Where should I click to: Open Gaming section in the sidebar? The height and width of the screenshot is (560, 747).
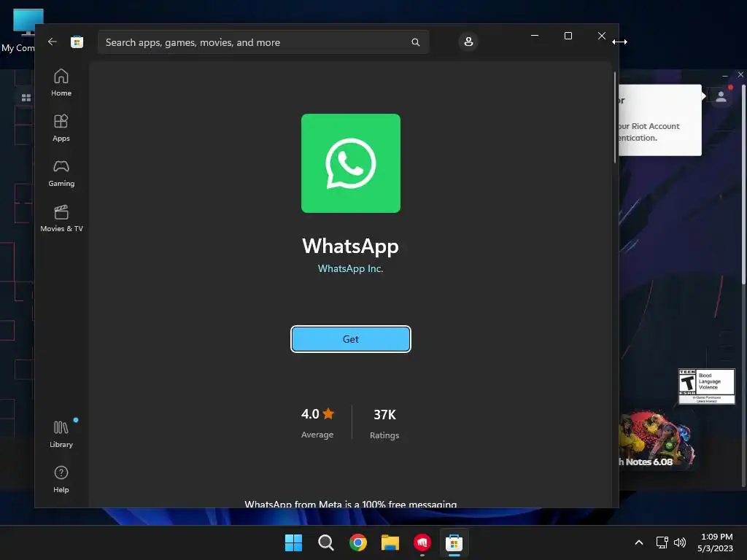pyautogui.click(x=61, y=174)
